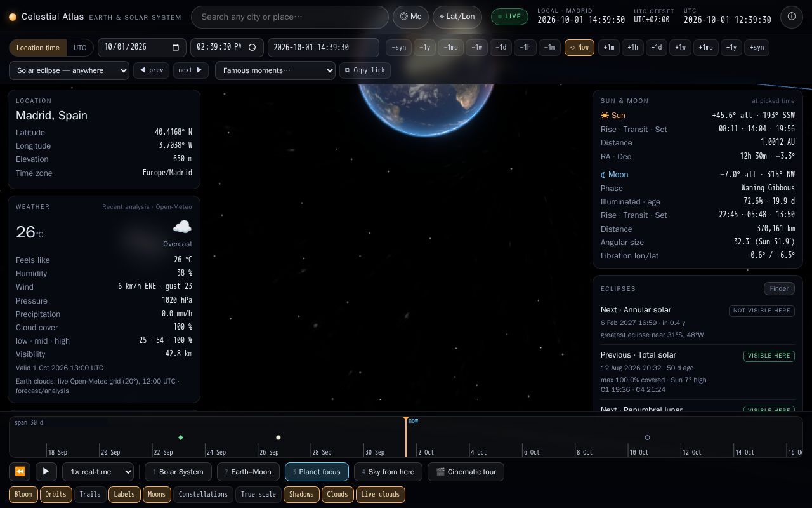Screen dimensions: 812x508
Task: Advance time by one year (+1y)
Action: 731,48
